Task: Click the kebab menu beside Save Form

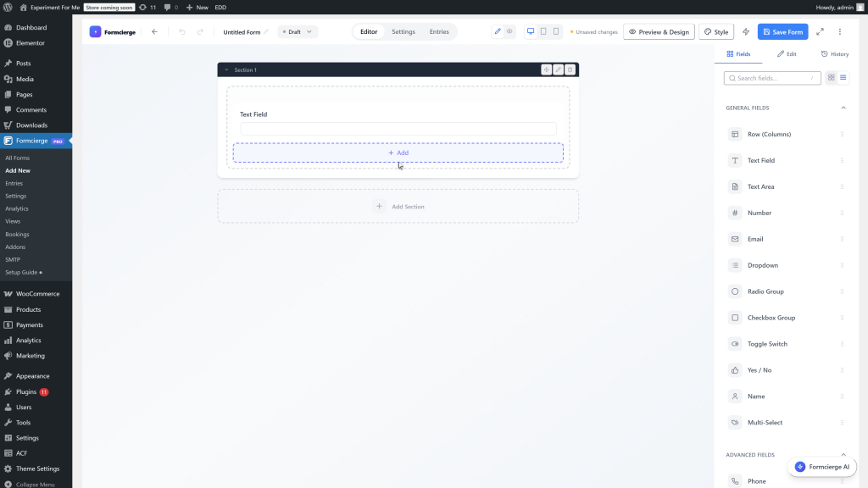Action: pyautogui.click(x=840, y=31)
